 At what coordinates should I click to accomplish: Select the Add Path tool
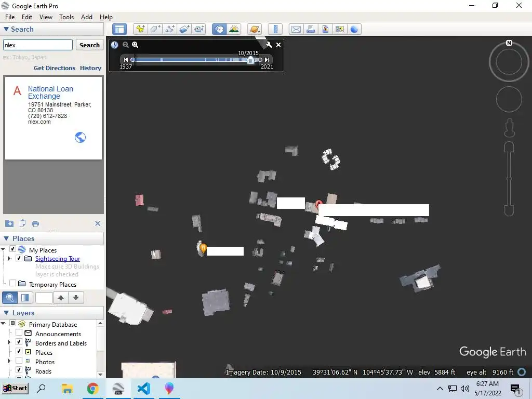(x=170, y=29)
